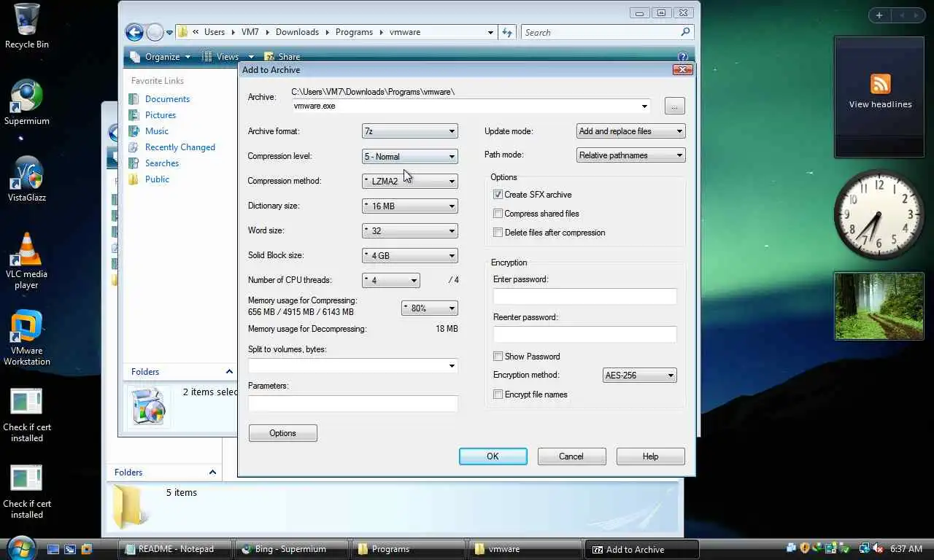Click the network tray icon

point(865,548)
